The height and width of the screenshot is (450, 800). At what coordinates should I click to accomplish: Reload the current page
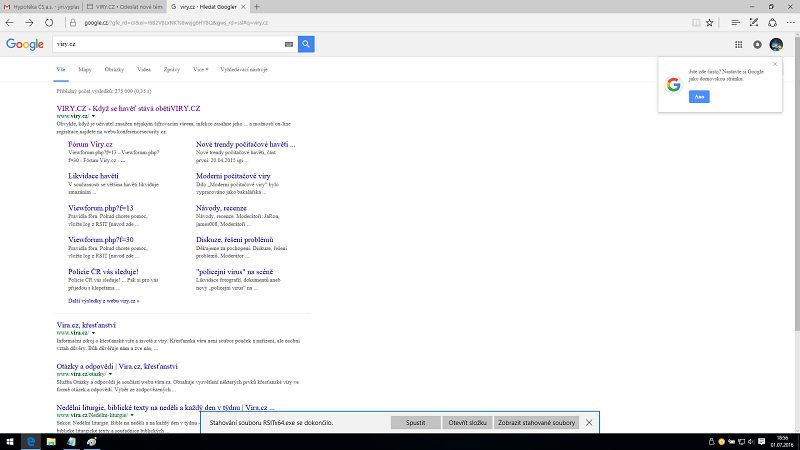tap(49, 22)
